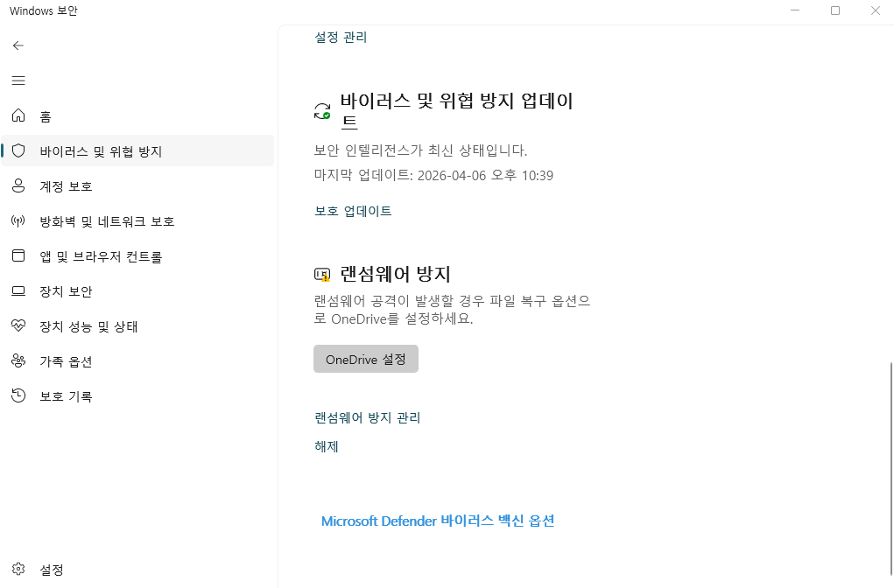Open 계정 보호 section

(137, 186)
